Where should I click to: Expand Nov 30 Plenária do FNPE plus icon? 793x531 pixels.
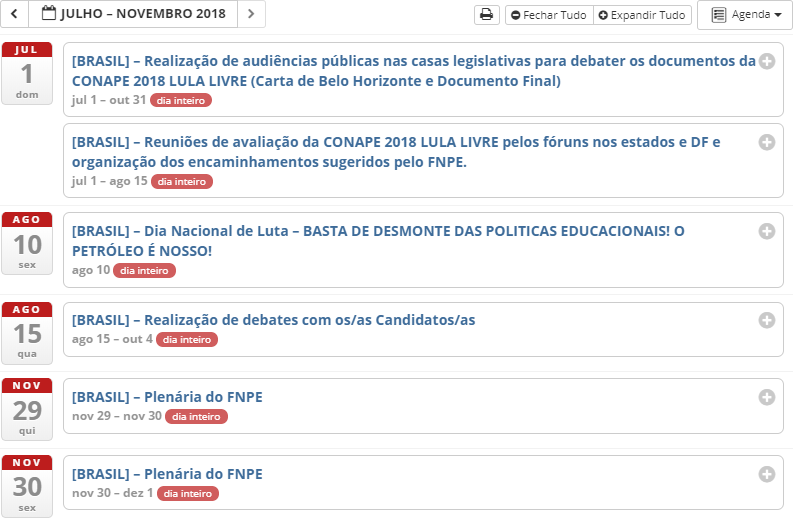tap(767, 474)
